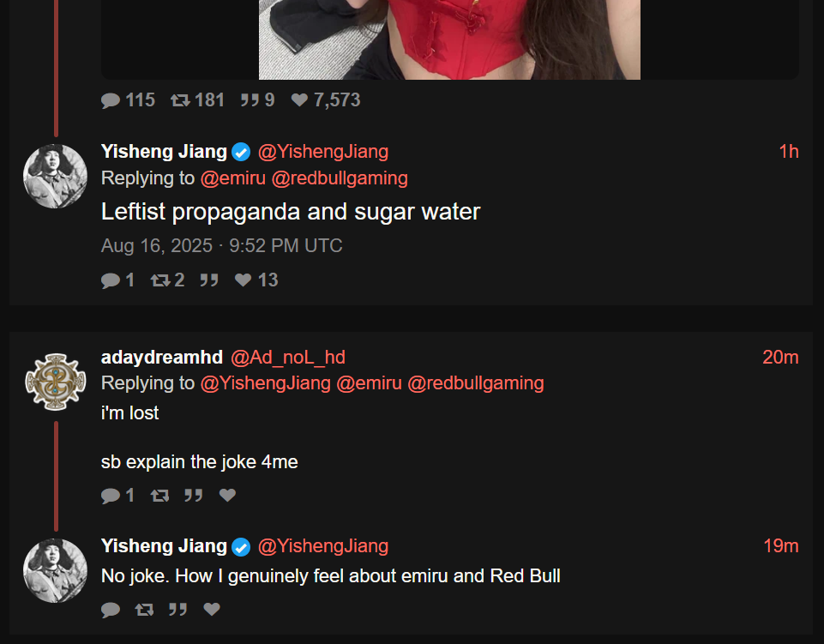Click reply icon on the 'No joke' tweet
The width and height of the screenshot is (824, 644).
pos(111,610)
